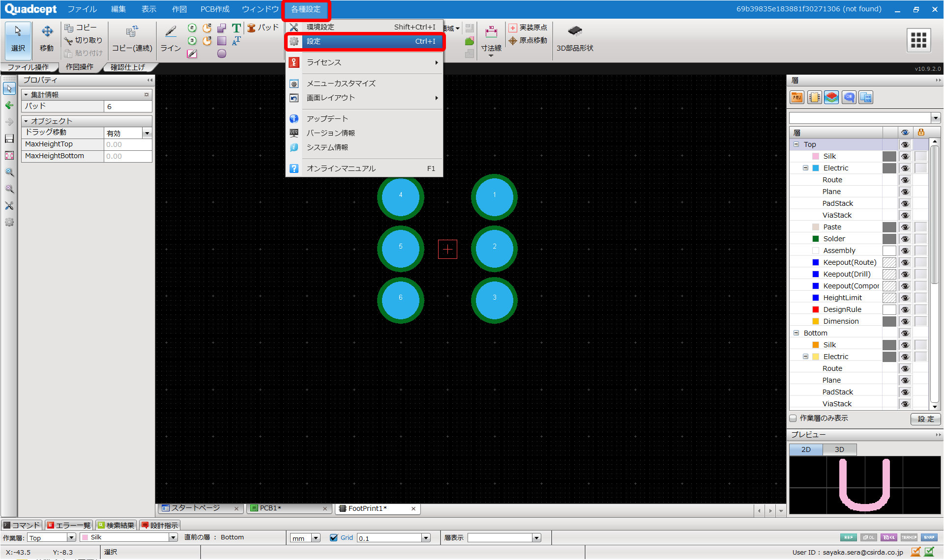Image resolution: width=944 pixels, height=560 pixels.
Task: Collapse the Bottom layer tree group
Action: coord(796,333)
